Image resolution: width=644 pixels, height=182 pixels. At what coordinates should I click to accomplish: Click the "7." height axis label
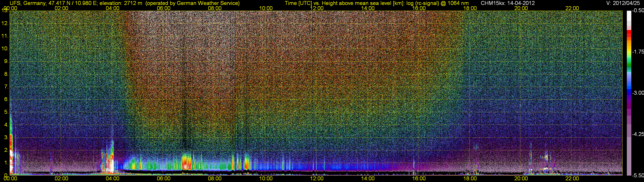[6, 87]
